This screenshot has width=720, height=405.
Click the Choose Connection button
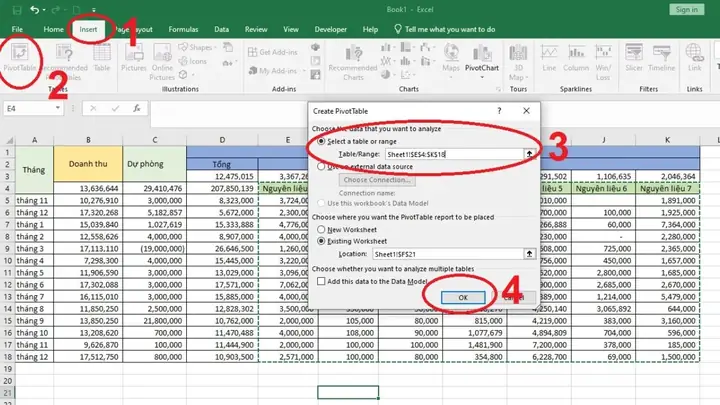[x=377, y=180]
